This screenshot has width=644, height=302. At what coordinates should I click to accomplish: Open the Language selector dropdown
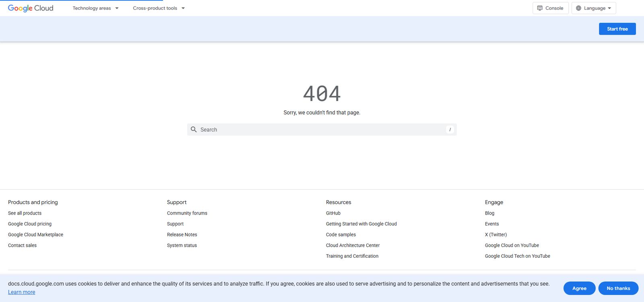(594, 8)
